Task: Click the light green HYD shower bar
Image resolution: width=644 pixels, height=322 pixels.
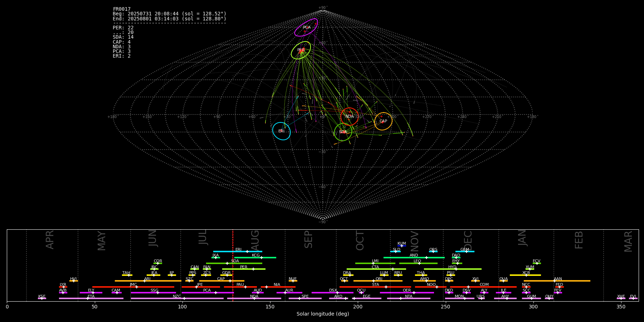Action: [x=453, y=269]
